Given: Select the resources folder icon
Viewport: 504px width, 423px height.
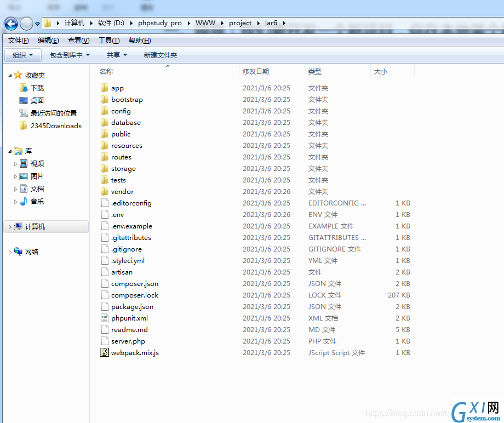Looking at the screenshot, I should coord(104,145).
